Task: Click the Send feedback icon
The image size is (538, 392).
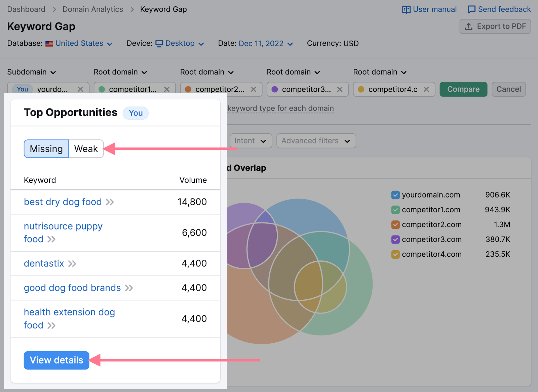Action: coord(472,9)
